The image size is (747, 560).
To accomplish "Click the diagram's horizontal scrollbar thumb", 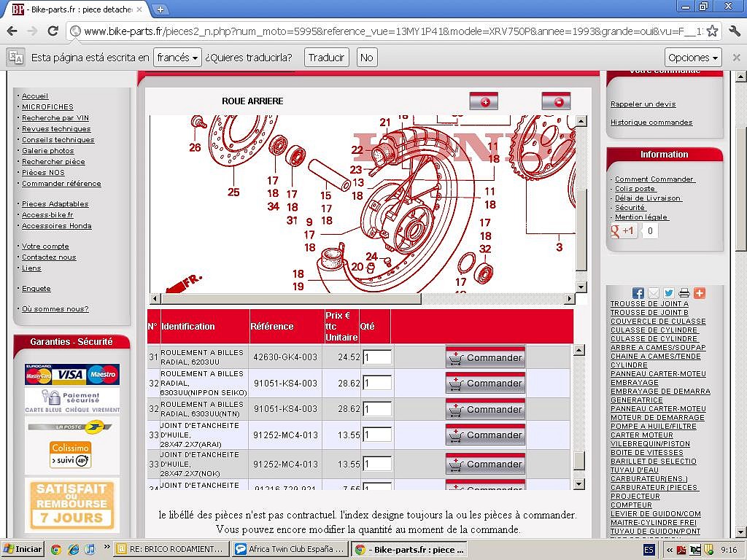I will 291,298.
